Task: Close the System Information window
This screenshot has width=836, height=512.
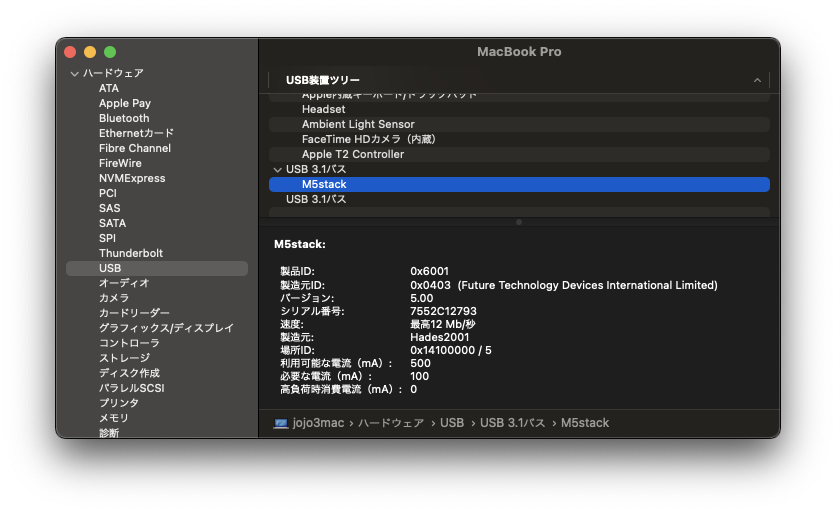Action: [x=70, y=52]
